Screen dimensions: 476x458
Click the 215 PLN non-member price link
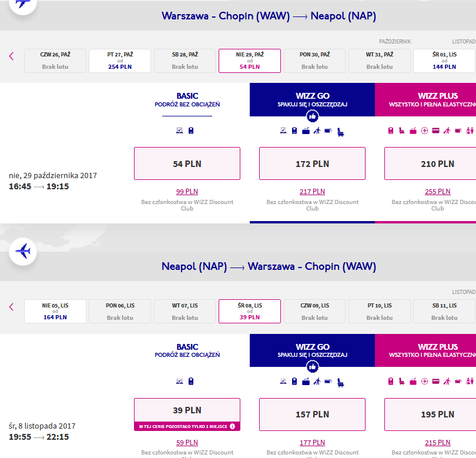tap(437, 443)
